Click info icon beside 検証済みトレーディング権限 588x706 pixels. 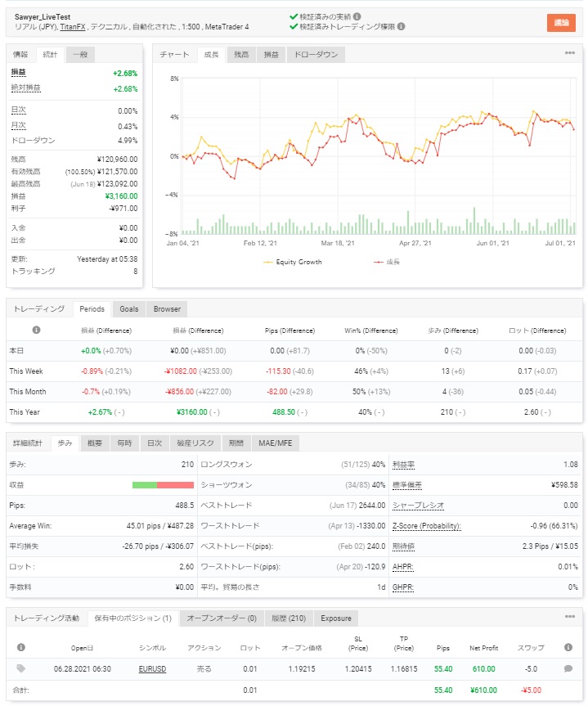(x=402, y=27)
